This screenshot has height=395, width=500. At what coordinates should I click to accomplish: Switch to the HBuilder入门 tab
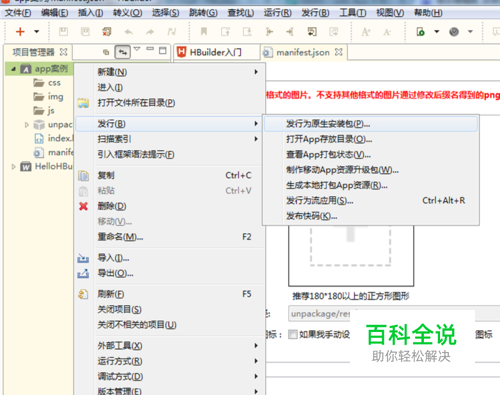[216, 52]
